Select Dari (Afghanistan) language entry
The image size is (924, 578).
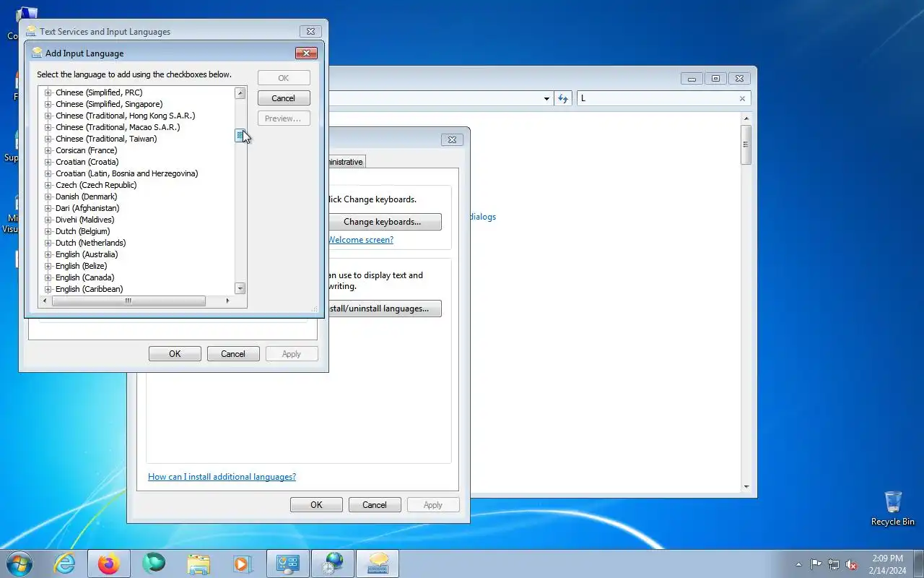click(x=87, y=208)
